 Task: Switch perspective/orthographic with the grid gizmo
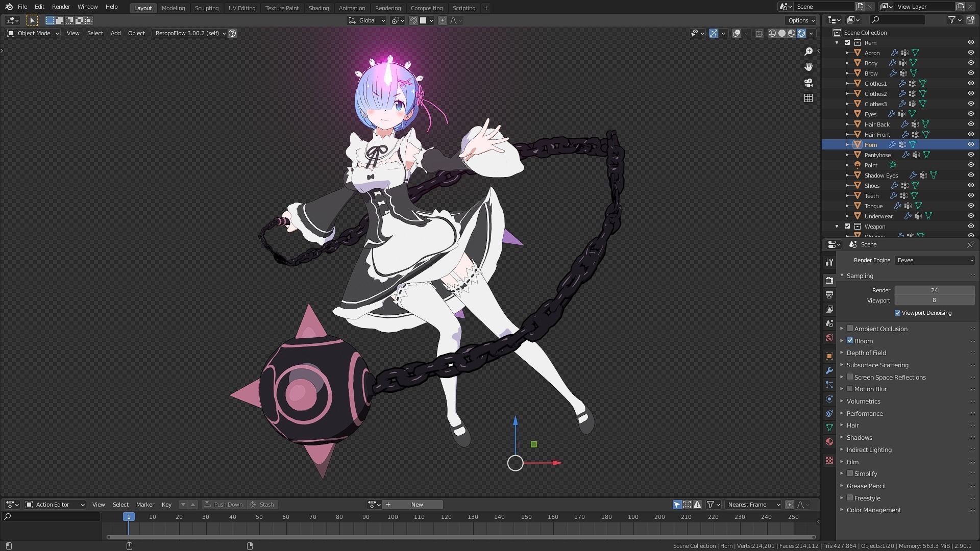[x=808, y=98]
